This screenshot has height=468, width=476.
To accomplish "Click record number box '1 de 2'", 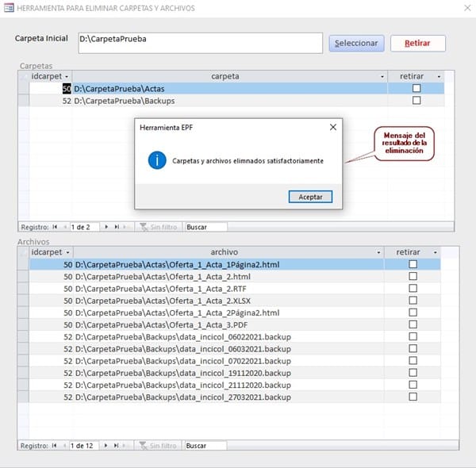I will point(84,227).
